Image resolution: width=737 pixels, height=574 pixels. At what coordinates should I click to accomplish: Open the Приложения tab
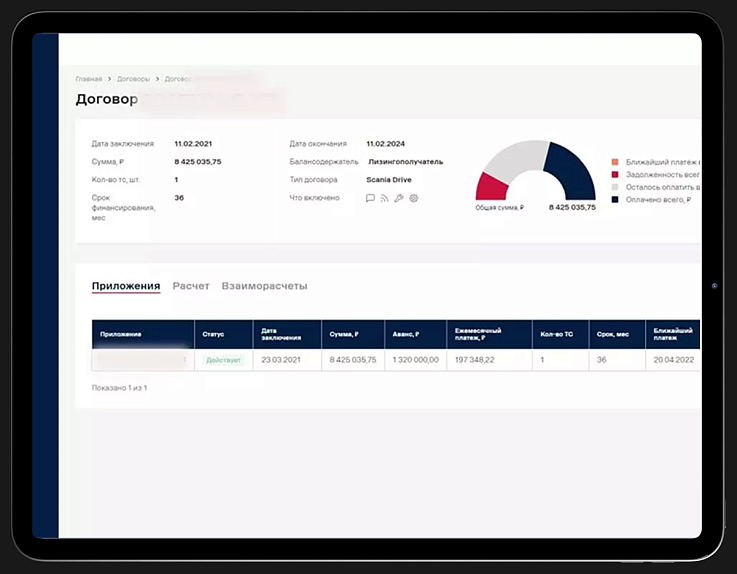pos(126,286)
